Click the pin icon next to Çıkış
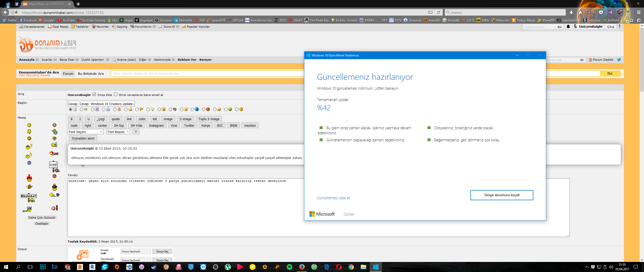Viewport: 644px width, 272px height. tap(620, 26)
